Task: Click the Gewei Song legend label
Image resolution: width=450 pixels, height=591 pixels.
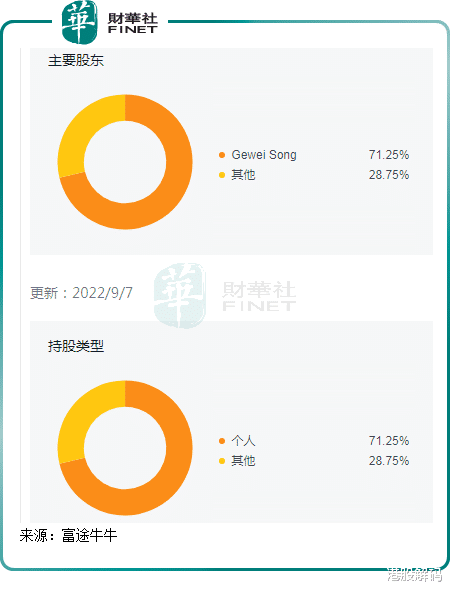Action: pos(264,155)
